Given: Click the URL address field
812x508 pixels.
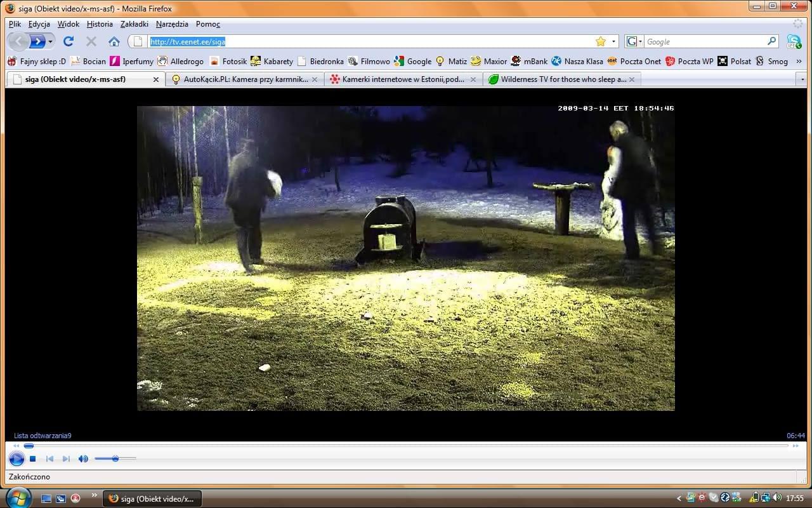Looking at the screenshot, I should click(371, 41).
